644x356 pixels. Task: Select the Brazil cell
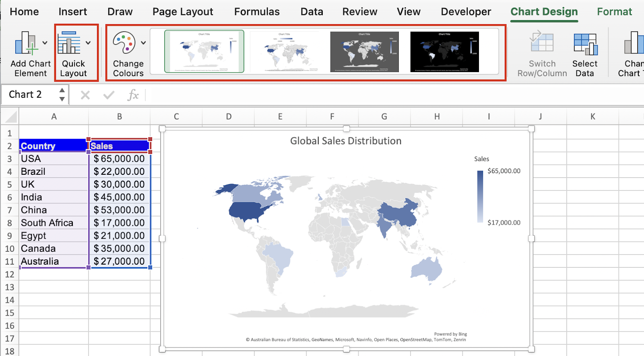(54, 172)
